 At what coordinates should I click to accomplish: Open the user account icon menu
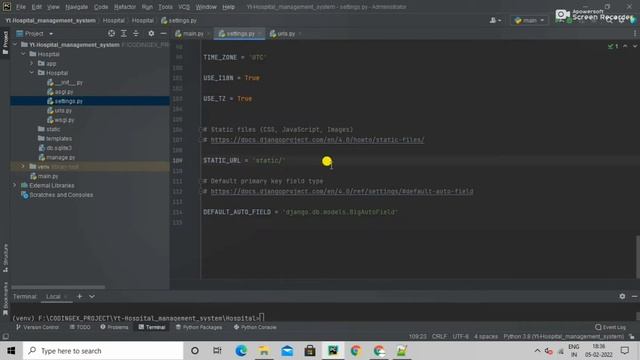point(495,20)
